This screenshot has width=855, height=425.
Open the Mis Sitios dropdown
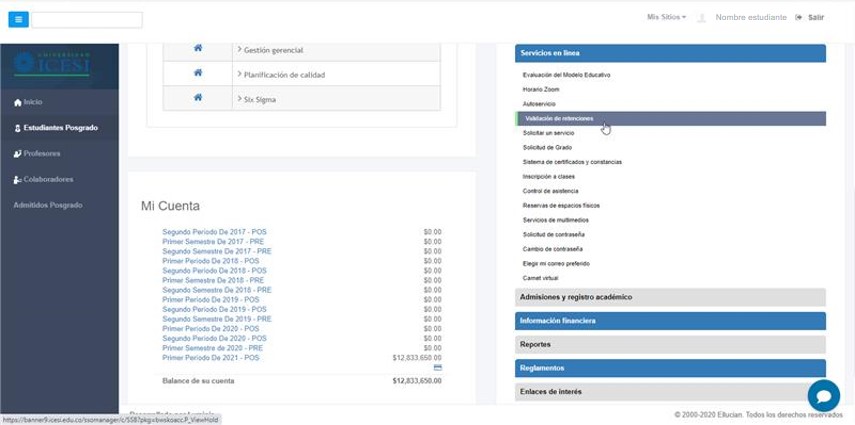(666, 17)
